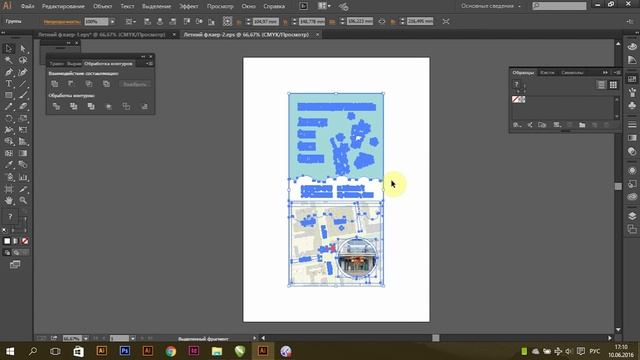Open the Окно menu
The height and width of the screenshot is (360, 640).
tap(248, 6)
